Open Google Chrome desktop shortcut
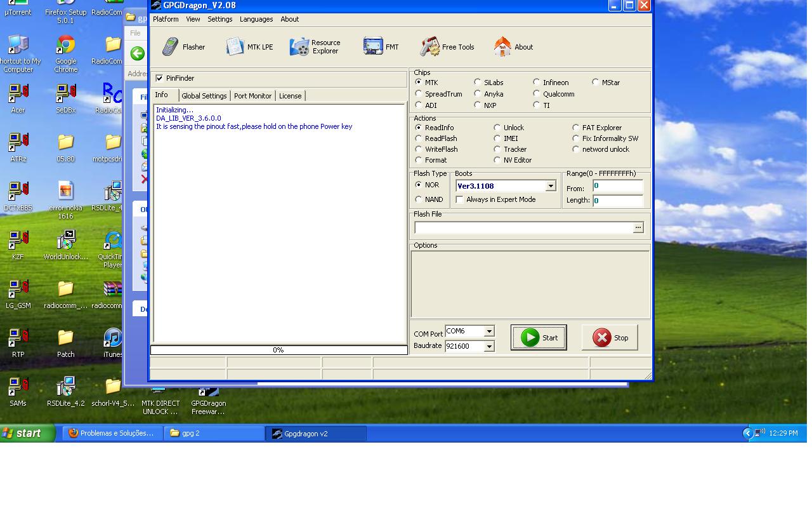The image size is (812, 508). pos(65,53)
